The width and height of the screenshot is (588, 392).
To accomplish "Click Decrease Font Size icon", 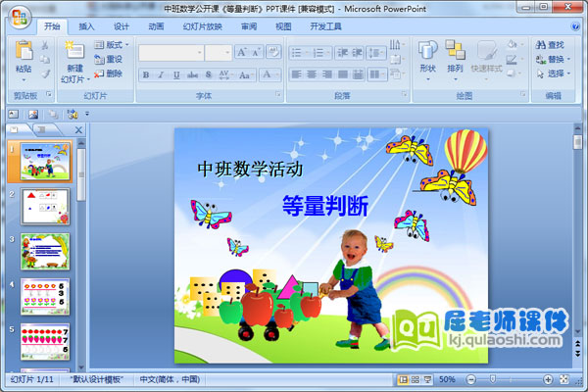I will coord(257,52).
